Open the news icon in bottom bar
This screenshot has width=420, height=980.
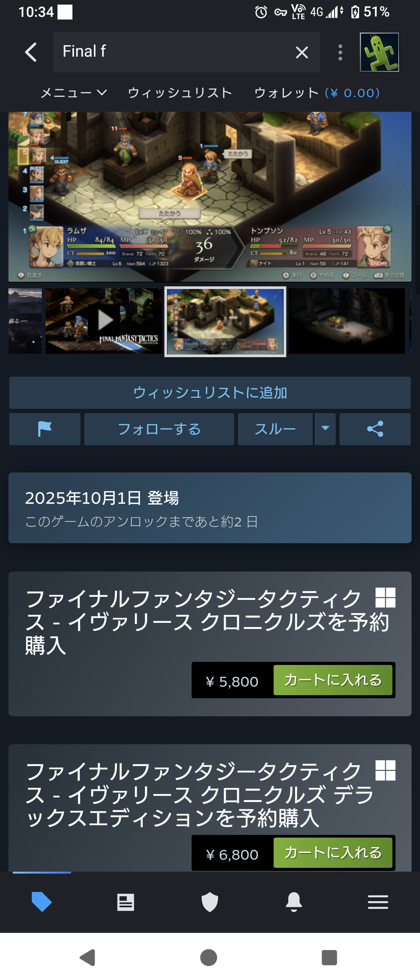(x=126, y=902)
